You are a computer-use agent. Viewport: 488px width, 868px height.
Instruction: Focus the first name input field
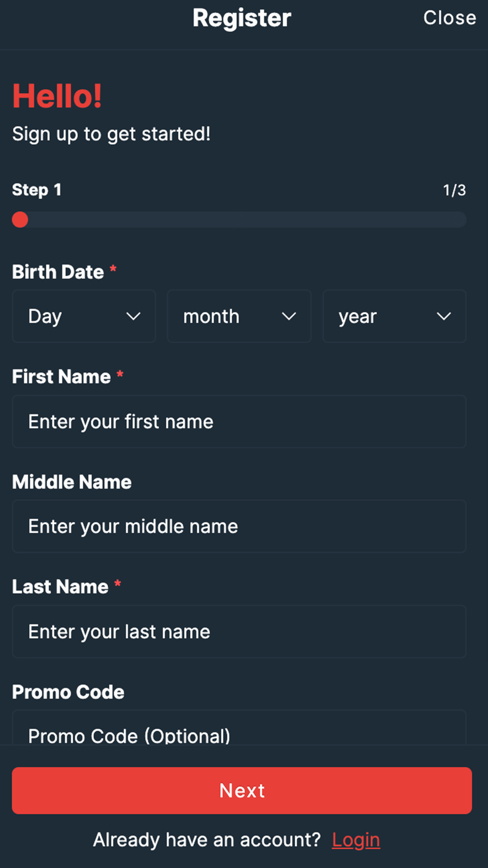coord(239,422)
